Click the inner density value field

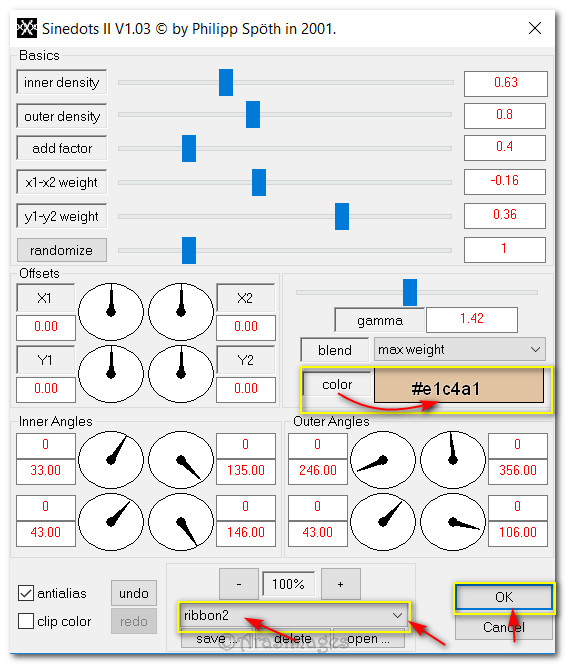505,84
